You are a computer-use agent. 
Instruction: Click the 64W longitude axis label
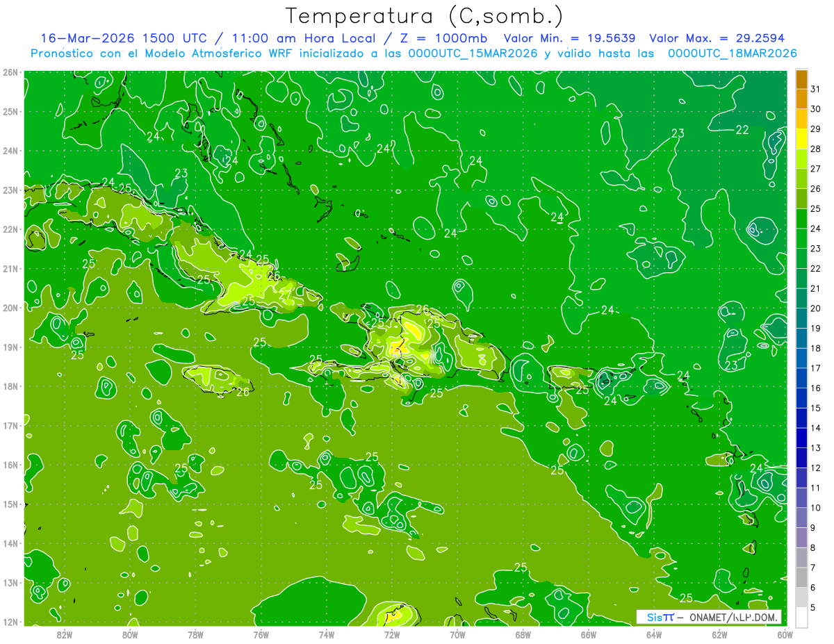coord(654,634)
